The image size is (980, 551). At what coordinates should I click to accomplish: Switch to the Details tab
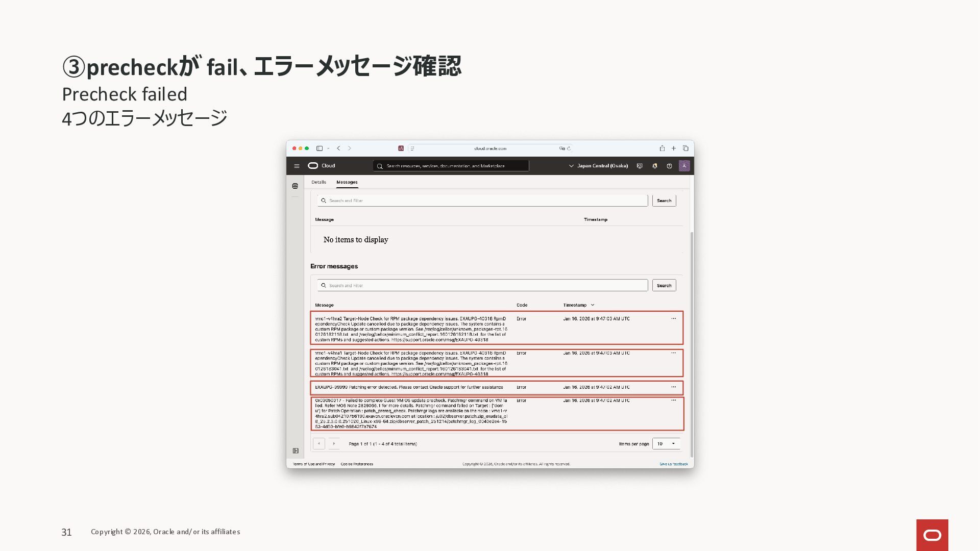coord(318,182)
